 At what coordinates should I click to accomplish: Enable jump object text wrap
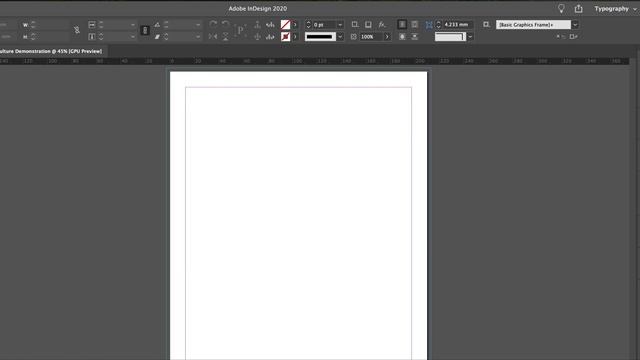point(415,37)
